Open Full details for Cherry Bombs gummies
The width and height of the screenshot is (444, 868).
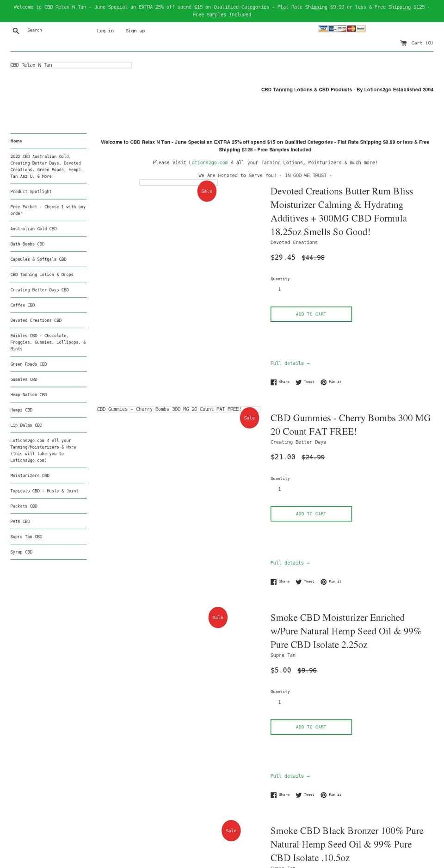click(290, 562)
